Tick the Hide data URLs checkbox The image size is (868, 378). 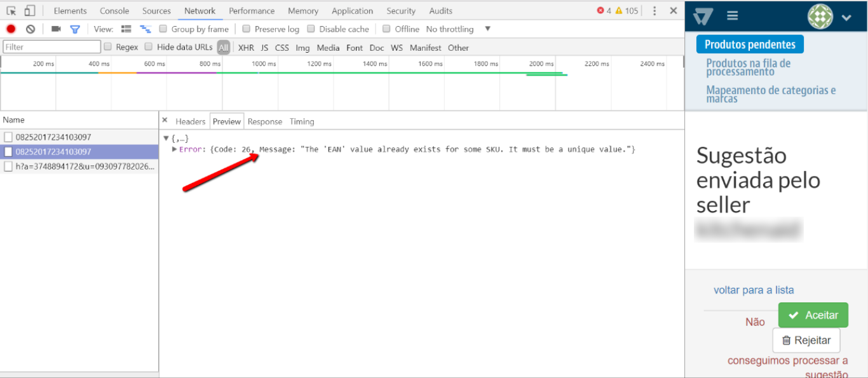pyautogui.click(x=149, y=47)
